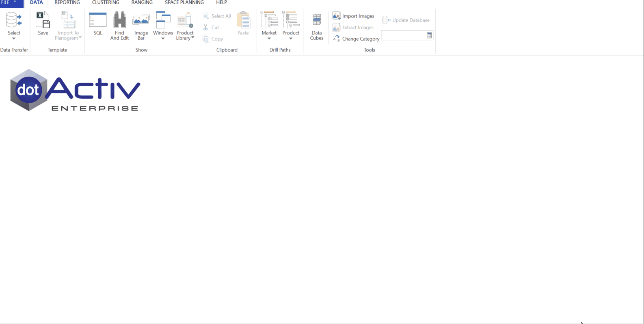Open the Product Library icon

coord(185,20)
